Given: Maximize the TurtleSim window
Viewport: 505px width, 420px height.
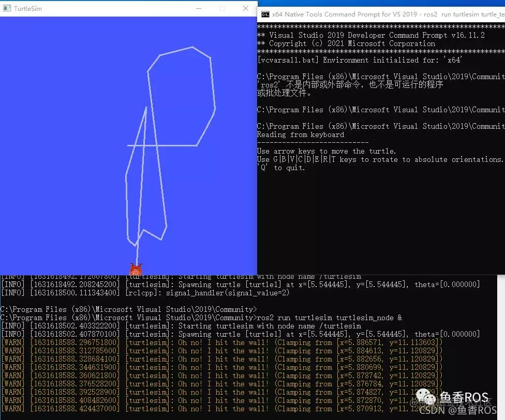Looking at the screenshot, I should coord(222,8).
